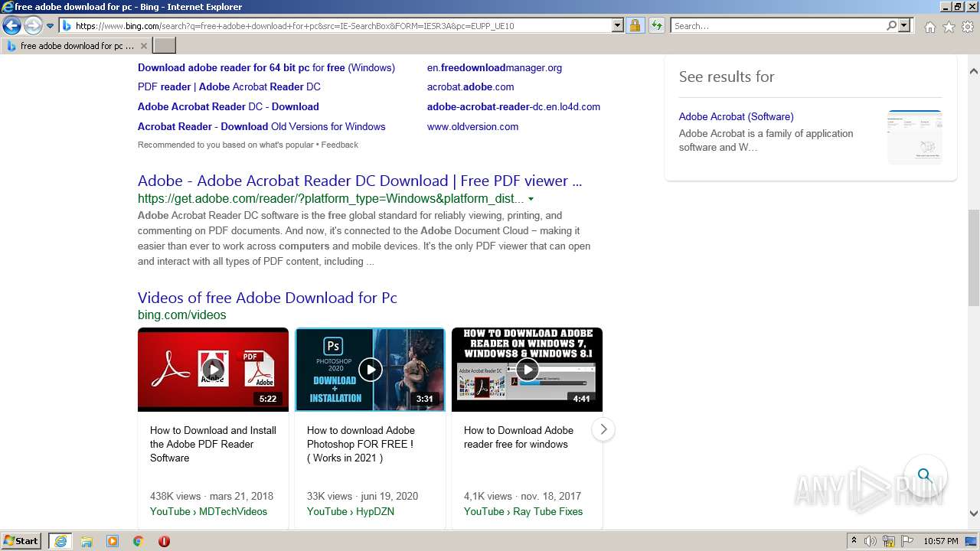980x551 pixels.
Task: Open search provider dropdown arrow
Action: 904,26
